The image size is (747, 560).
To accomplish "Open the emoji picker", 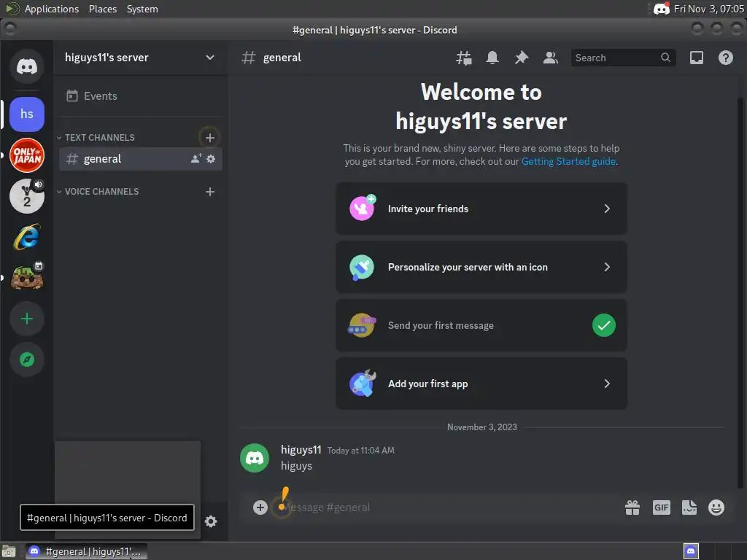I will (x=716, y=507).
